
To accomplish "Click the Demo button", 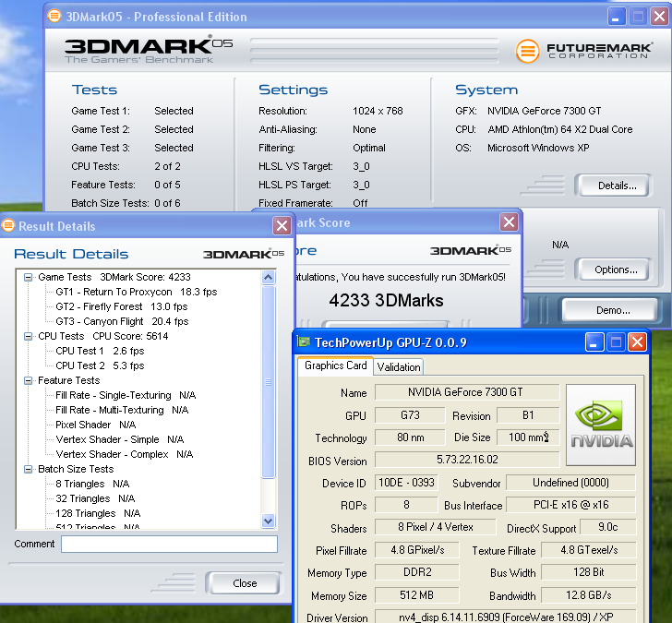I will pos(610,310).
